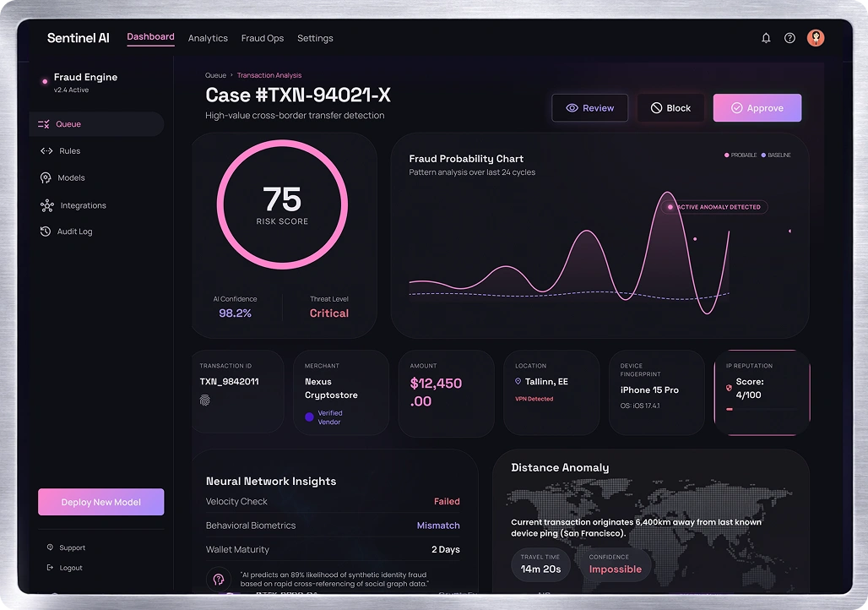
Task: Click the fingerprint icon under Transaction ID
Action: pyautogui.click(x=204, y=400)
